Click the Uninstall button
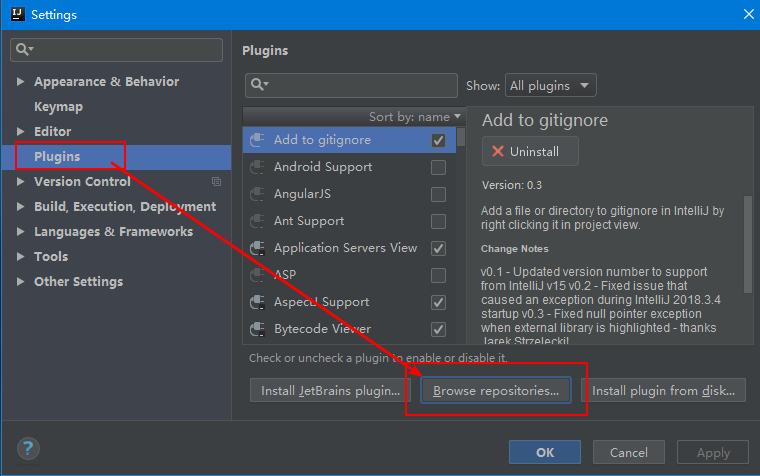This screenshot has height=476, width=760. coord(530,151)
